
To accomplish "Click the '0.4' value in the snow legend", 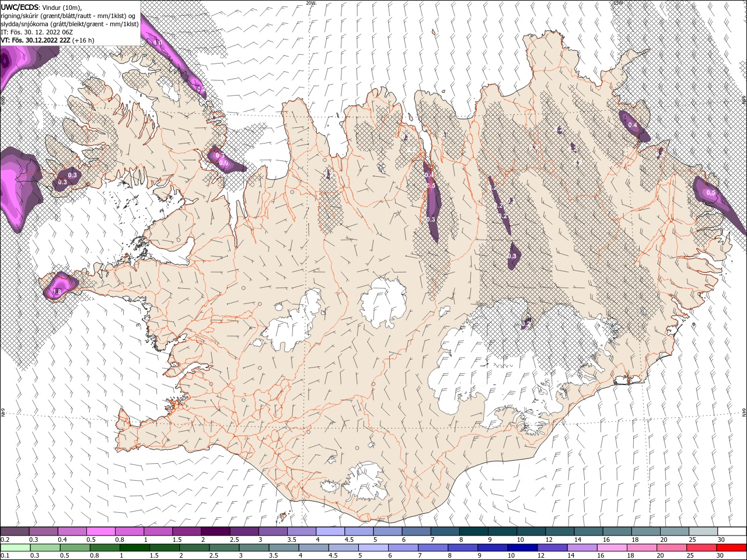I will pyautogui.click(x=62, y=540).
